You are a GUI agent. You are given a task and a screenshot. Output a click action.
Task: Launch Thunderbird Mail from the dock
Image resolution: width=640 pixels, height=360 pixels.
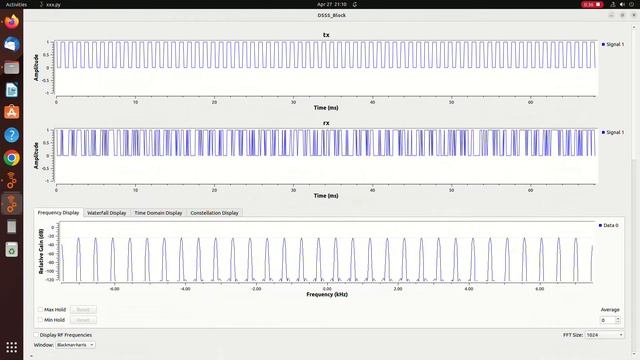[x=11, y=44]
